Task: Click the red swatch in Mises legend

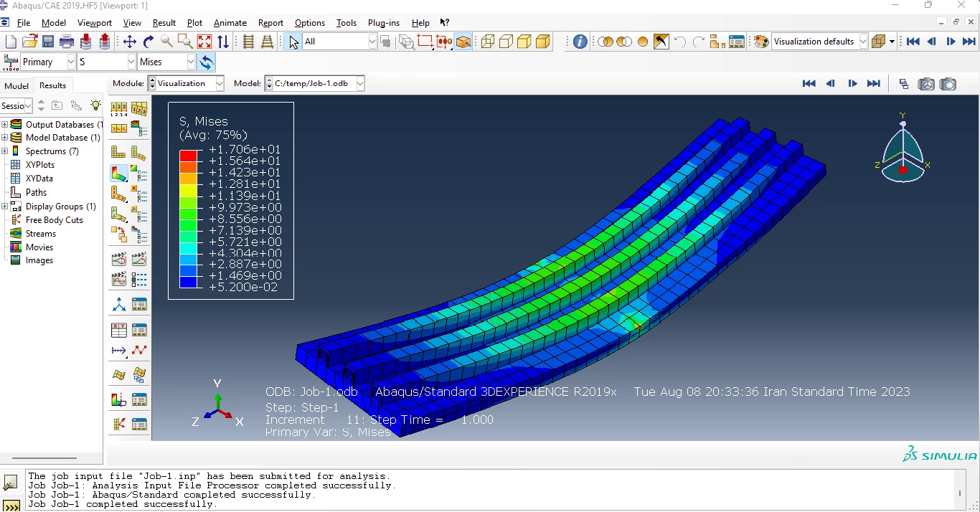Action: (x=188, y=156)
